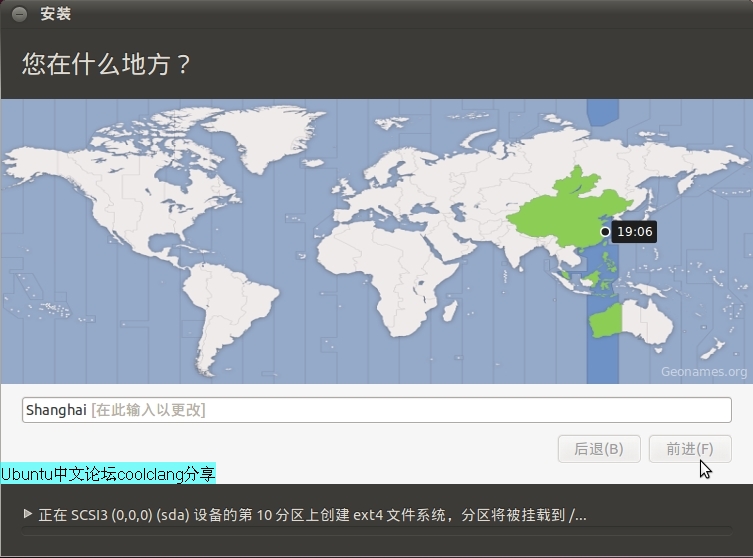This screenshot has height=558, width=753.
Task: Select Western Australia highlighted region on map
Action: [607, 320]
